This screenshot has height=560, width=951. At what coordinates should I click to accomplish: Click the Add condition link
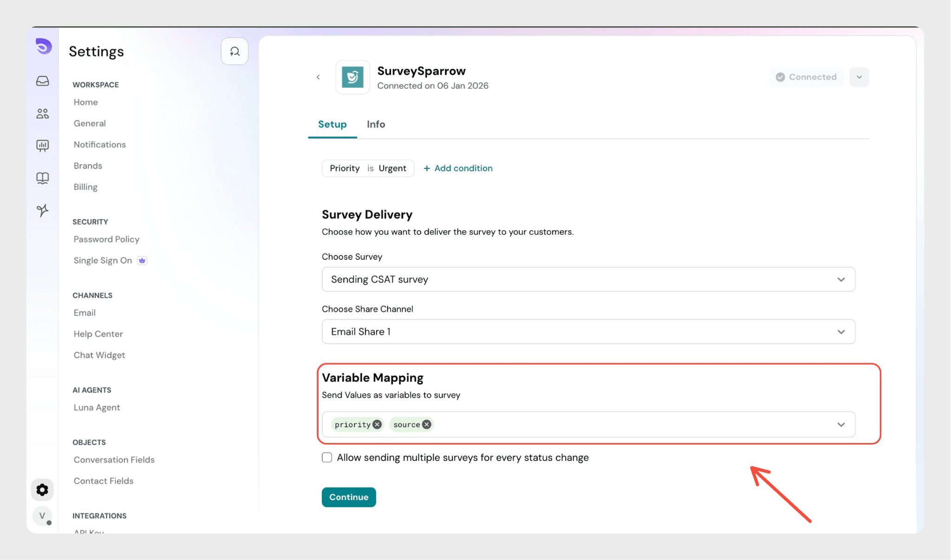coord(458,168)
